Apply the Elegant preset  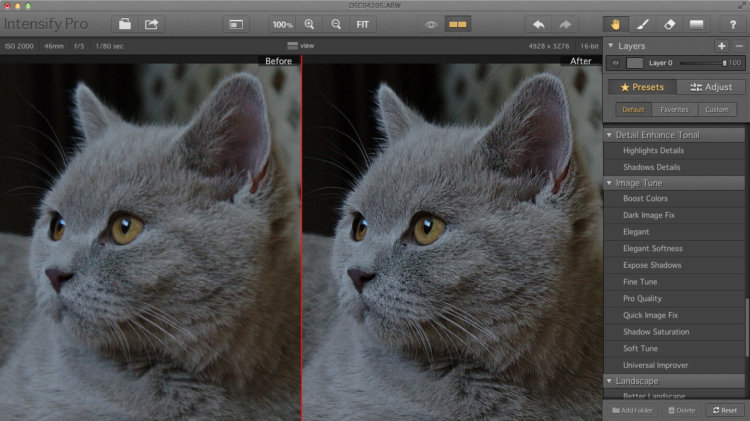pyautogui.click(x=674, y=232)
